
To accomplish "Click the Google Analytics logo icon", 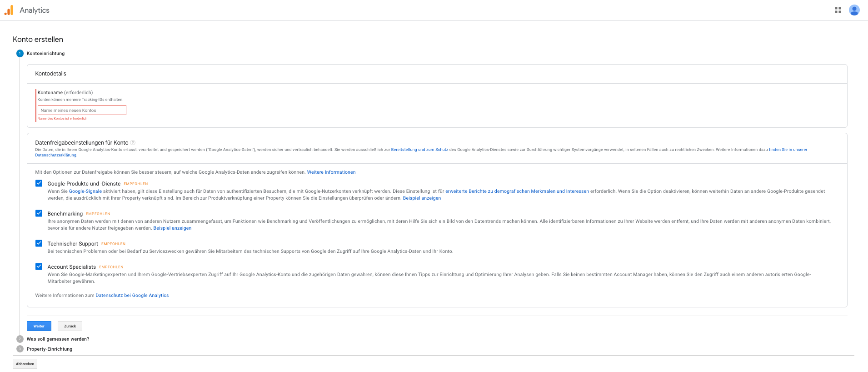I will (x=9, y=10).
